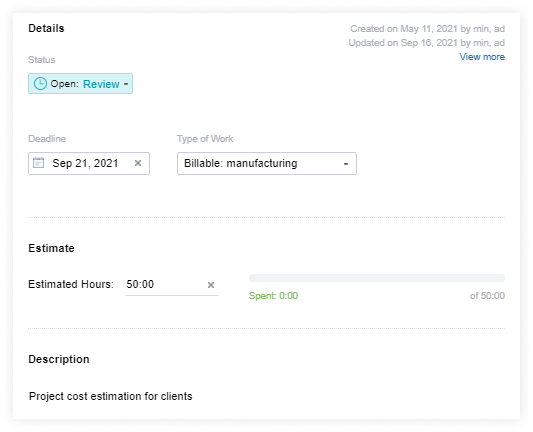The height and width of the screenshot is (432, 533).
Task: Click the spent hours progress bar
Action: click(377, 278)
